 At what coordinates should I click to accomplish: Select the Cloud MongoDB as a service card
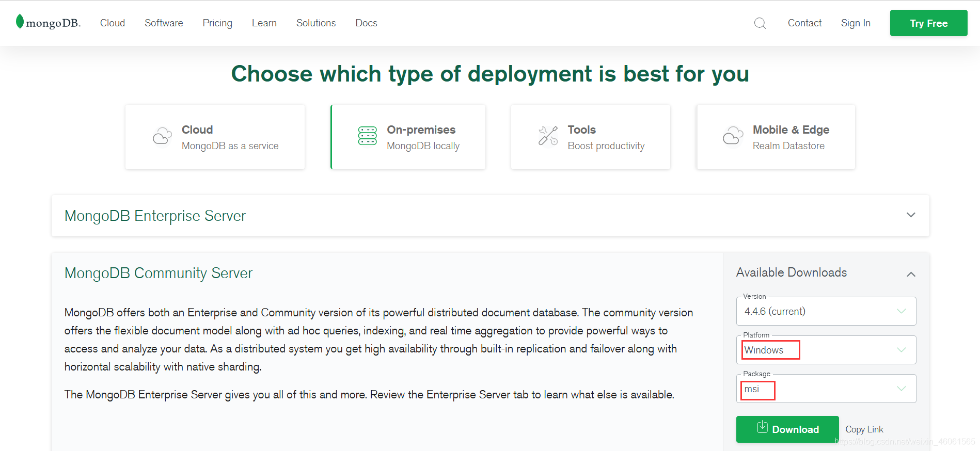point(215,137)
